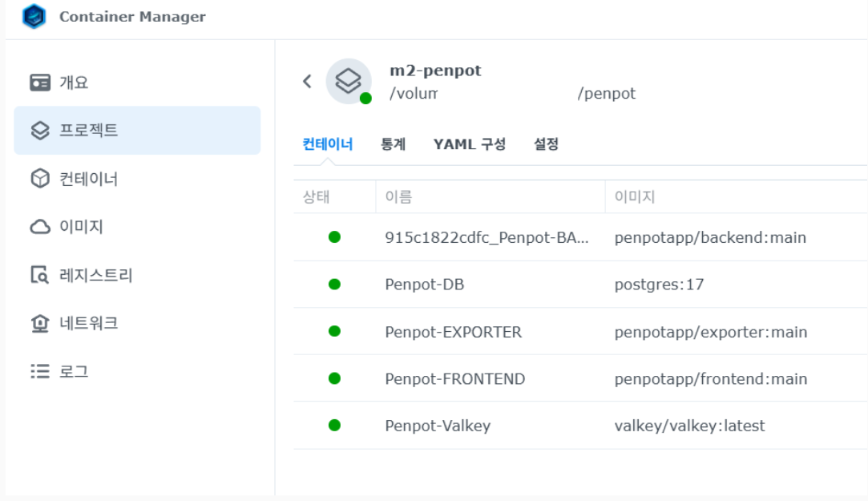This screenshot has width=868, height=501.
Task: Sort by the 이미지 column header
Action: click(x=635, y=196)
